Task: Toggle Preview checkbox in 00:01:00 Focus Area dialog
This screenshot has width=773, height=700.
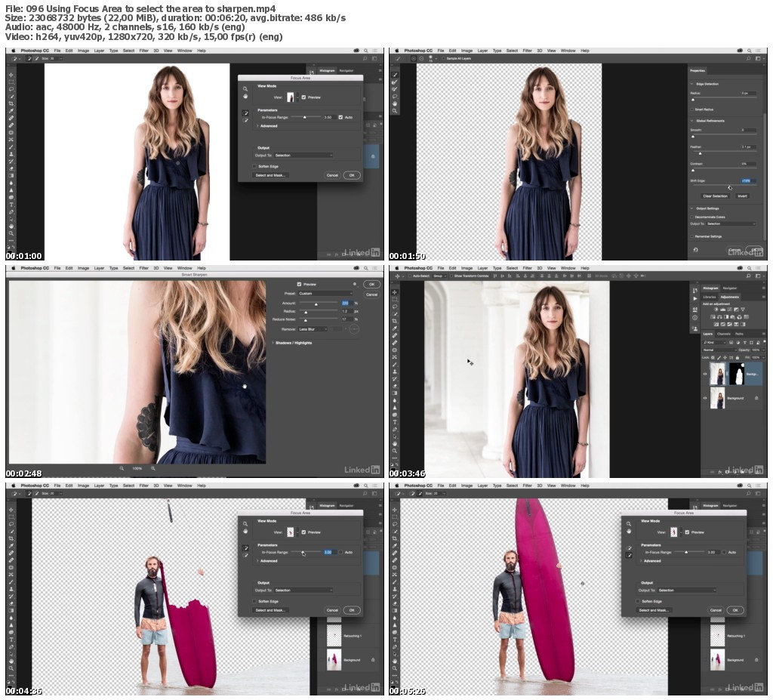Action: pyautogui.click(x=303, y=97)
